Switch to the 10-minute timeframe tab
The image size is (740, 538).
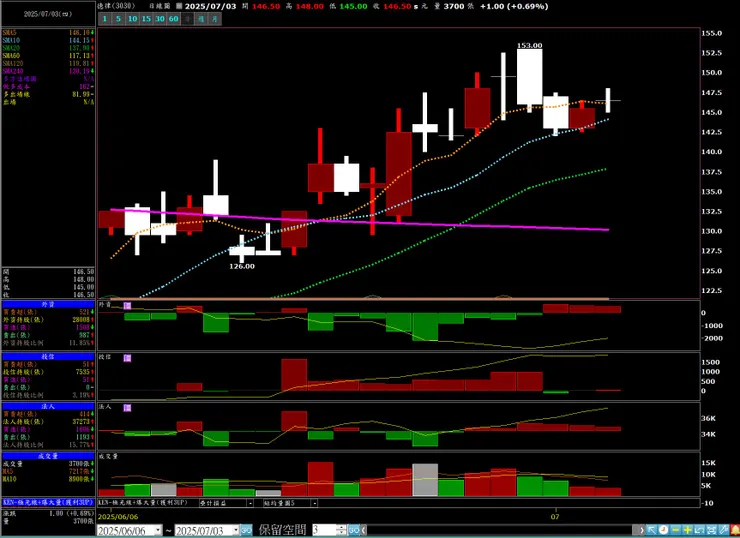coord(133,19)
